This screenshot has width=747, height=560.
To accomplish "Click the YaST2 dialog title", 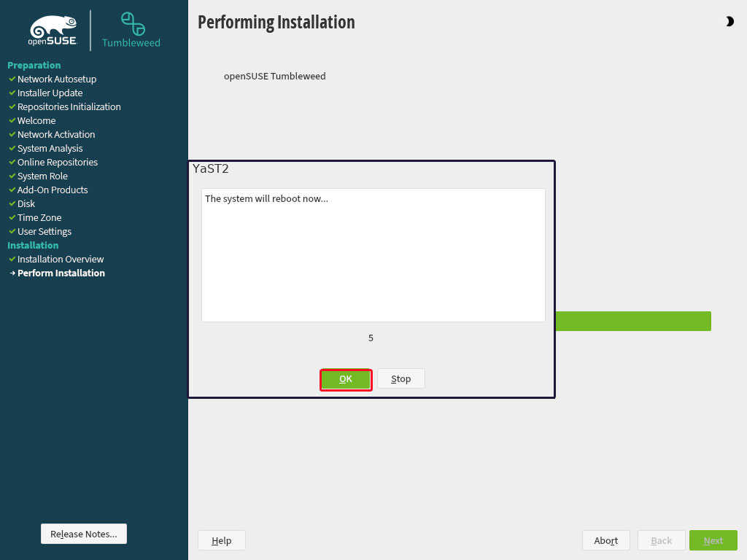I will (x=211, y=168).
